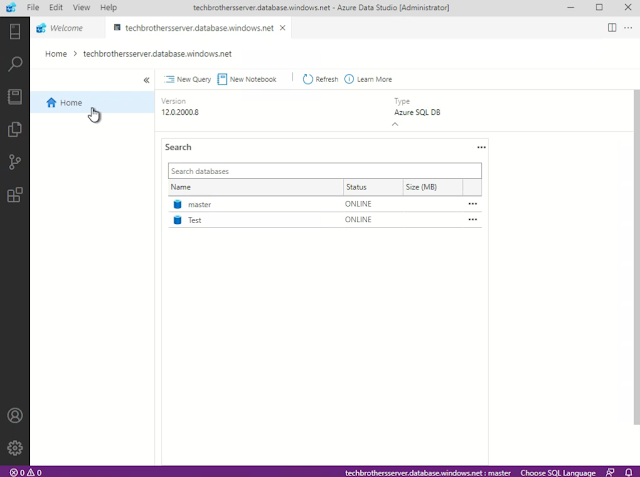Select the Test database name
The image size is (640, 477).
194,220
